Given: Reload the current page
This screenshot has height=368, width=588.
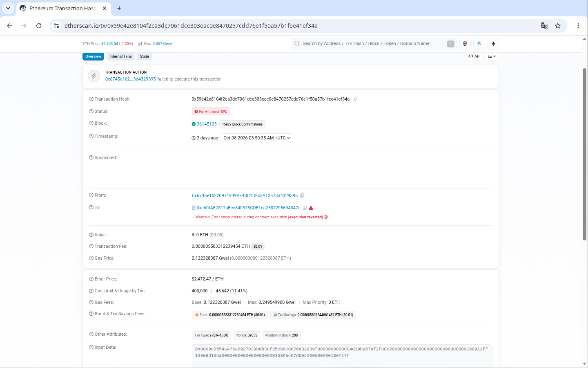Looking at the screenshot, I should 39,26.
